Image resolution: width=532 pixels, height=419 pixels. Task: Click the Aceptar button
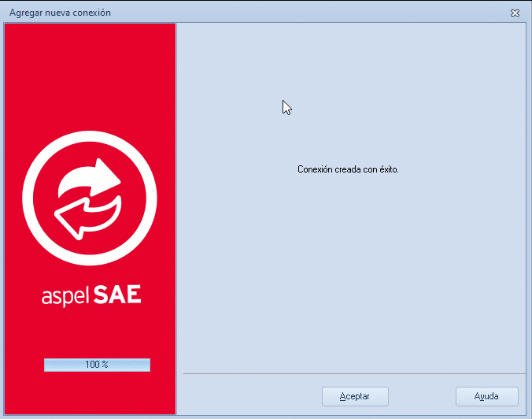[355, 396]
